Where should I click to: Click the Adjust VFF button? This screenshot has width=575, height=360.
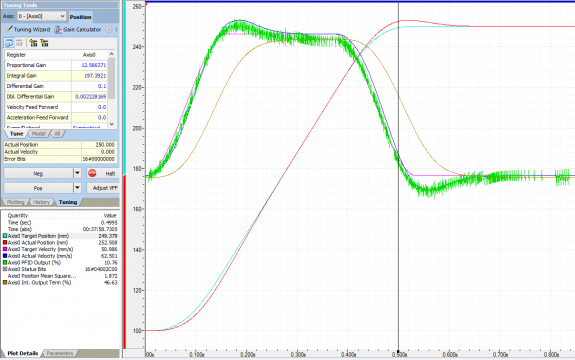[x=103, y=188]
